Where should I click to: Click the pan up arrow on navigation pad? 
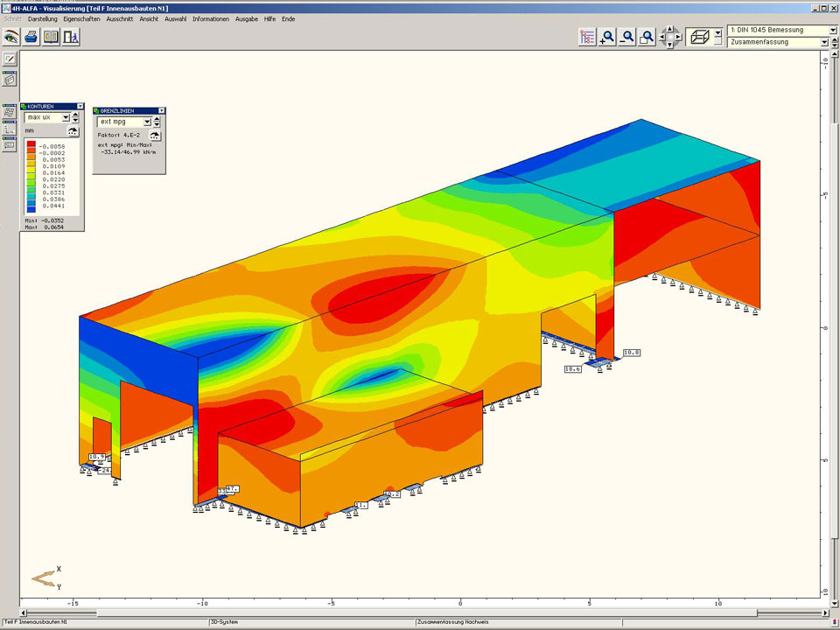coord(671,29)
